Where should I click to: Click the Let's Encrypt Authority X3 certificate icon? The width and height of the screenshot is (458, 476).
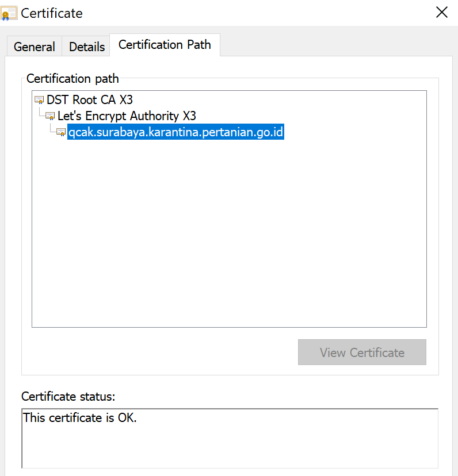coord(50,117)
